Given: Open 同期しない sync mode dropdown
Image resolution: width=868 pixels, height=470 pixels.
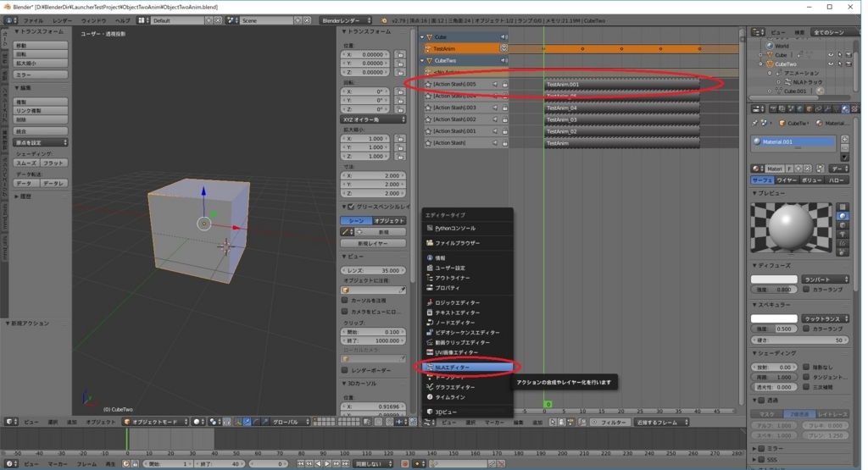Looking at the screenshot, I should point(374,464).
